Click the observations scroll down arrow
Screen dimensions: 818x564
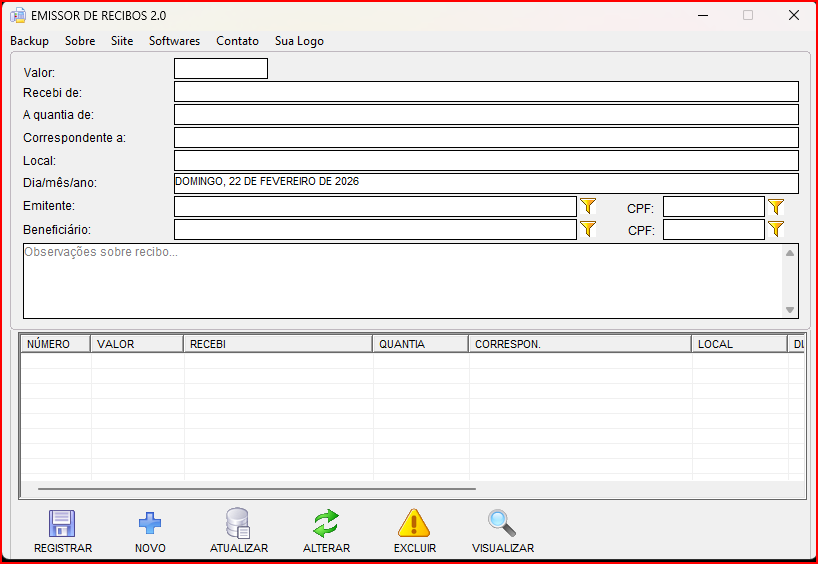(x=791, y=310)
